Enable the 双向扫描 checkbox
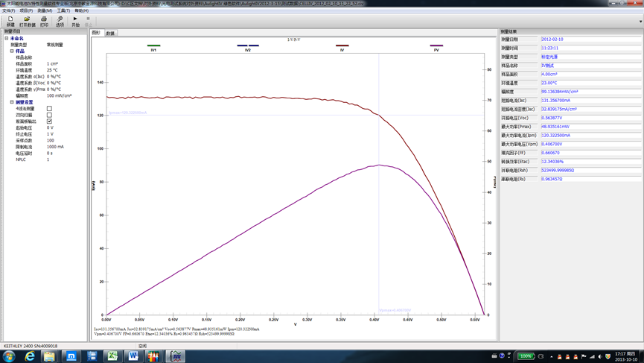This screenshot has height=363, width=644. [49, 116]
